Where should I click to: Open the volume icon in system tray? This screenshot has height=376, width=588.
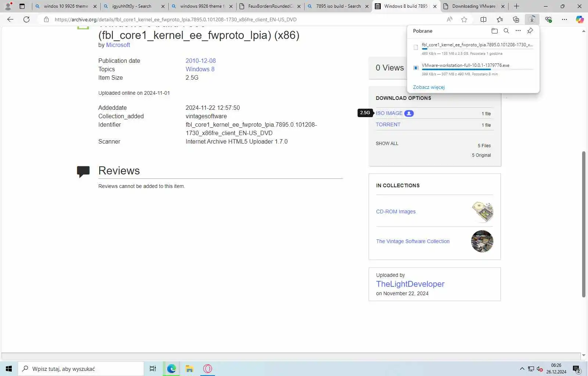click(539, 369)
